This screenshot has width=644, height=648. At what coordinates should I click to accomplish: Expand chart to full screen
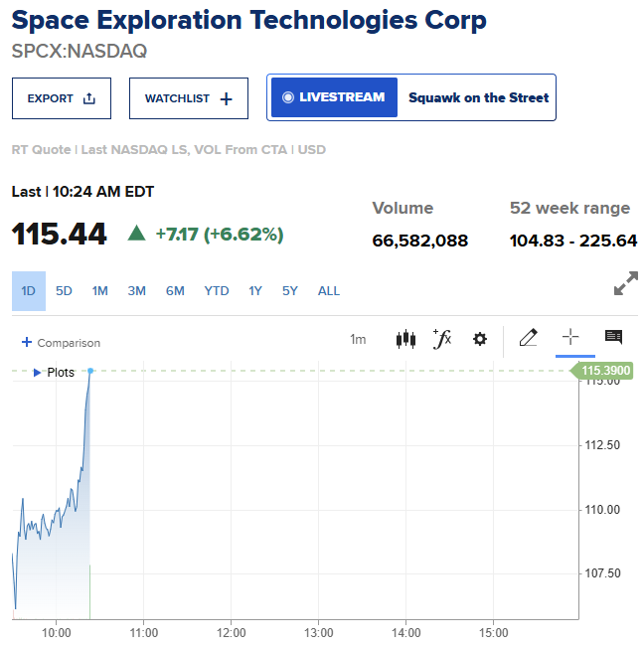pyautogui.click(x=626, y=283)
